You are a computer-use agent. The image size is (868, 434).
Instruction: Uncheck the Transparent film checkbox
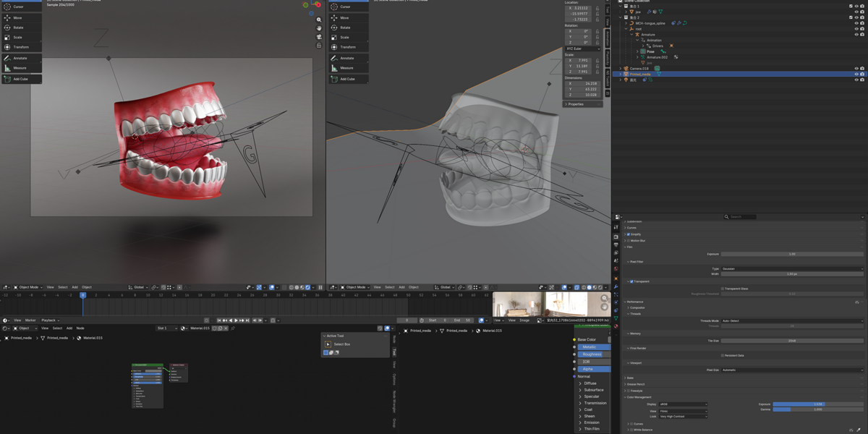tap(631, 281)
